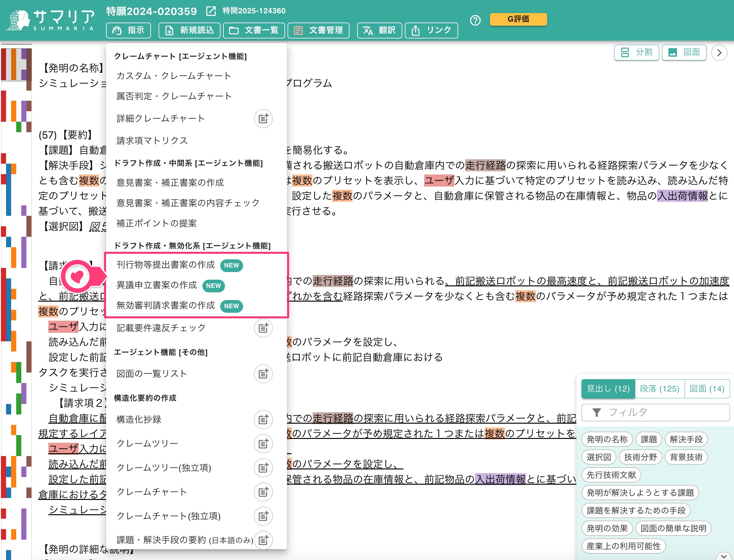Screen dimensions: 734x560
Task: Jump to 図面の簡単な説明 chip
Action: [673, 528]
